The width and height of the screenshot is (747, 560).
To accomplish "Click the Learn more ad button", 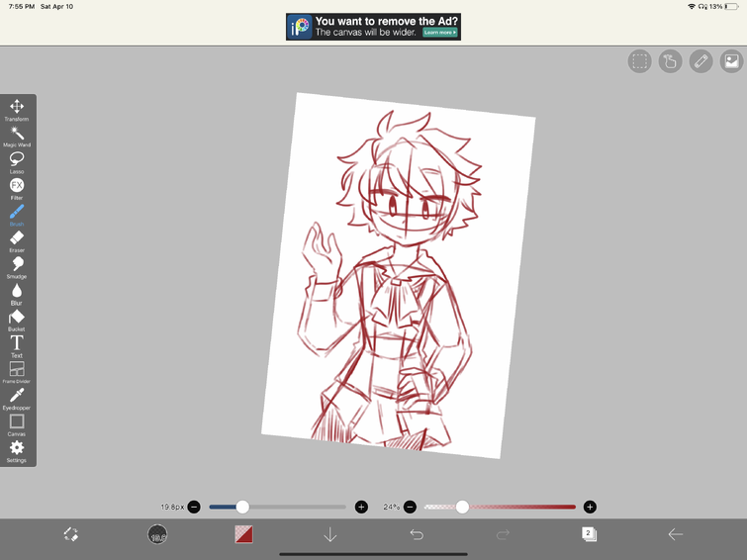I will click(440, 33).
